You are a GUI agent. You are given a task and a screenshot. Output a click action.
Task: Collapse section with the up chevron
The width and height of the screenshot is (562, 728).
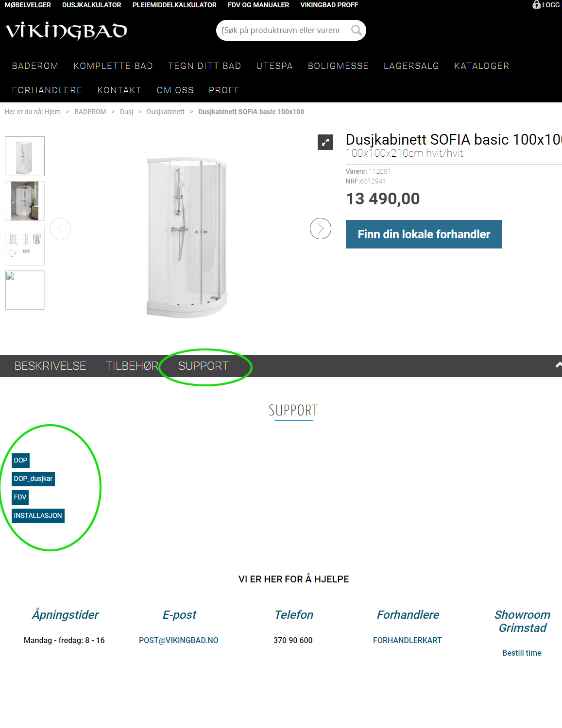click(x=558, y=365)
